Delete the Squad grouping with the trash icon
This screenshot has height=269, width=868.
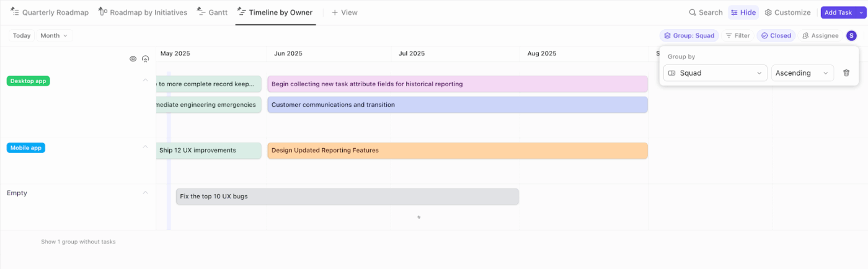click(x=846, y=73)
